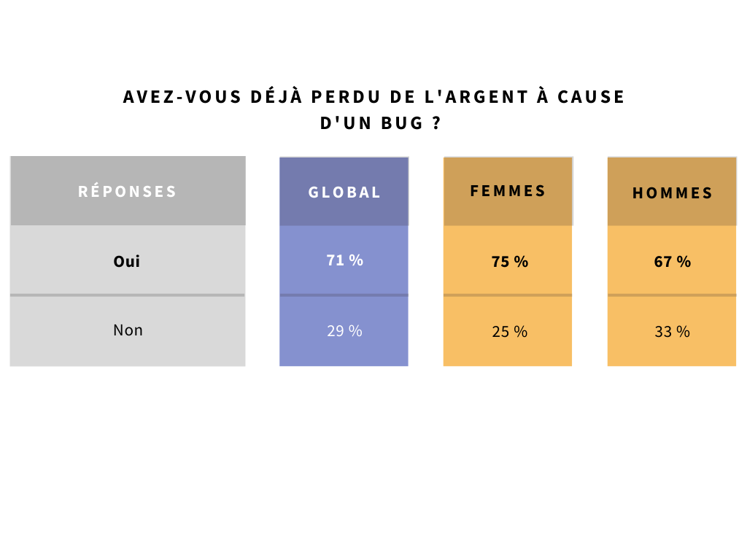Select the HOMMES column header

tap(672, 192)
